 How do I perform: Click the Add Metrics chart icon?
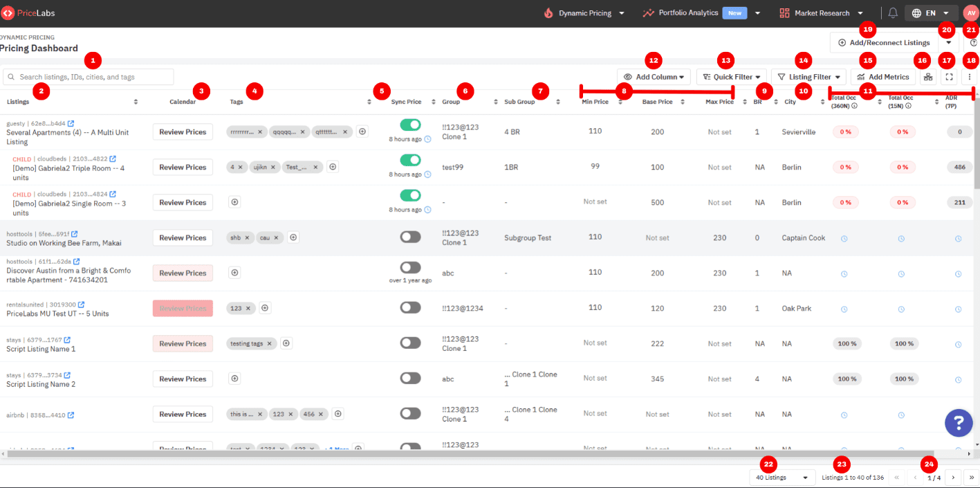coord(883,76)
